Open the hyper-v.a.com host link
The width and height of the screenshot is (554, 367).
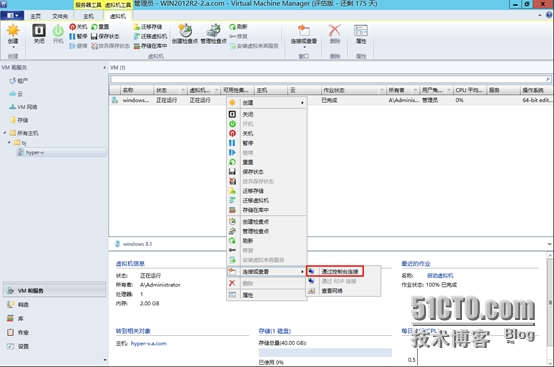148,343
